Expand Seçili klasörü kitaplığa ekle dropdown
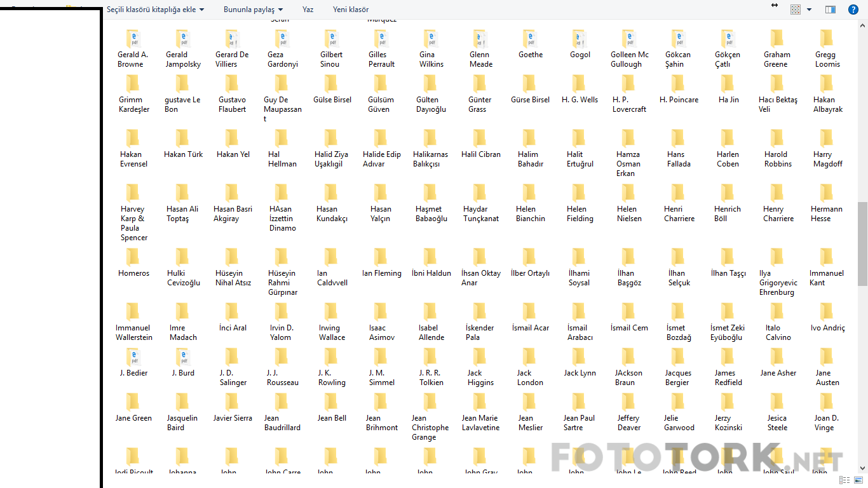The width and height of the screenshot is (868, 488). [x=156, y=10]
